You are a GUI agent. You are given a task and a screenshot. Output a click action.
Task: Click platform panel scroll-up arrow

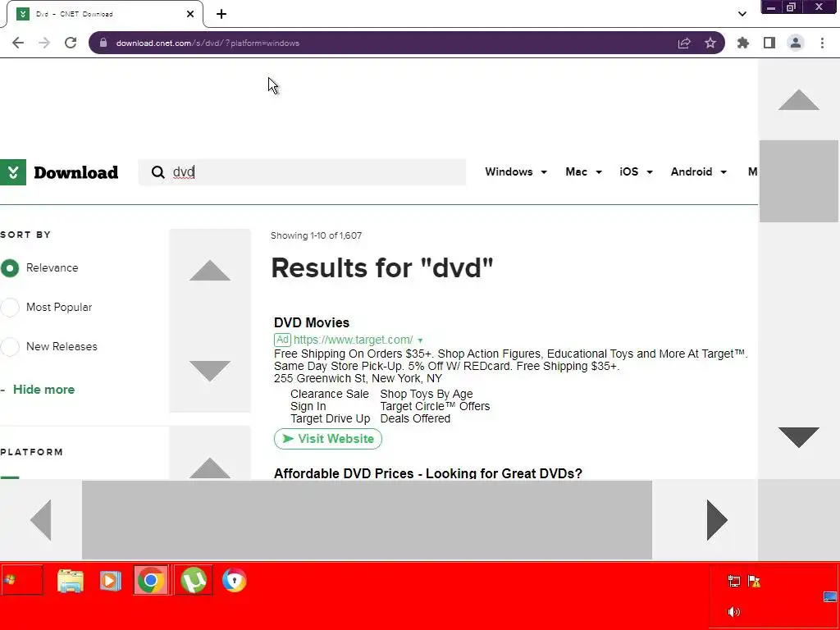click(x=210, y=468)
